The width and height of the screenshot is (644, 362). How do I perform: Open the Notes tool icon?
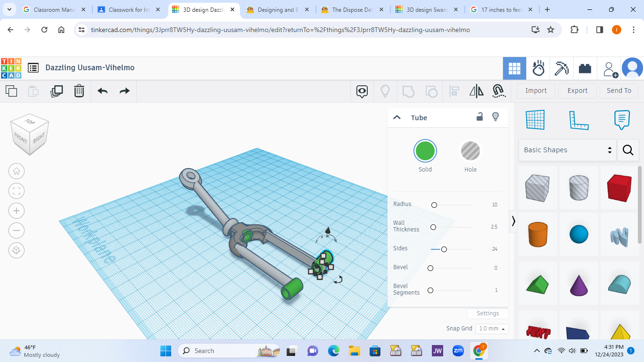[362, 91]
